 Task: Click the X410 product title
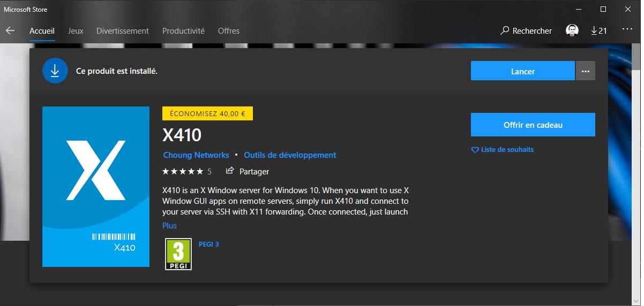[x=182, y=135]
